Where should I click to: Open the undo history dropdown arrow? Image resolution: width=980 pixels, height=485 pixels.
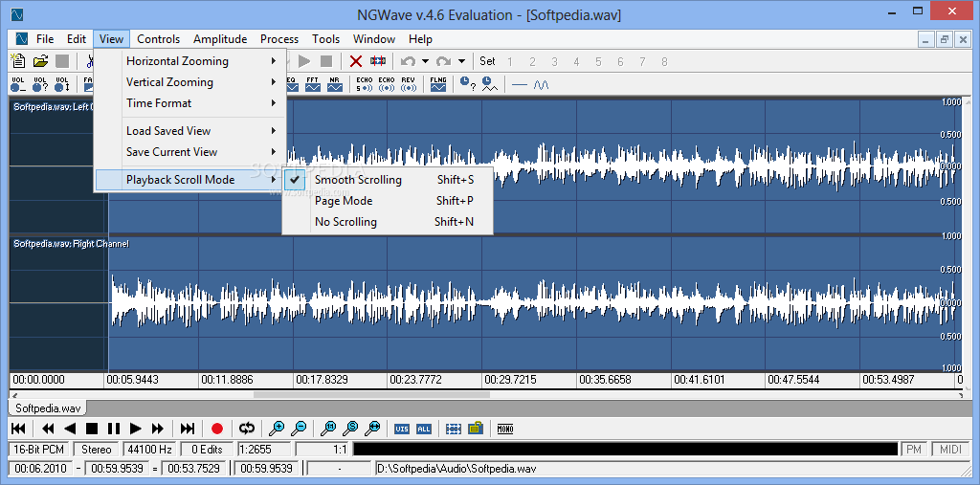425,61
